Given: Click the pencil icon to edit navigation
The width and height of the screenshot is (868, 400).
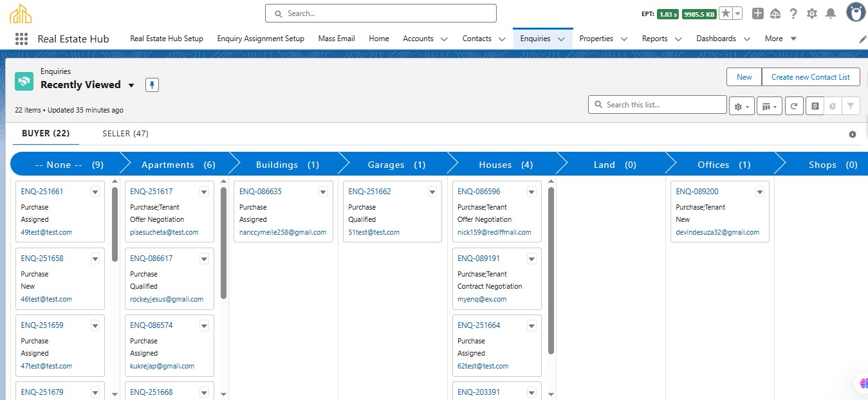Looking at the screenshot, I should (863, 39).
